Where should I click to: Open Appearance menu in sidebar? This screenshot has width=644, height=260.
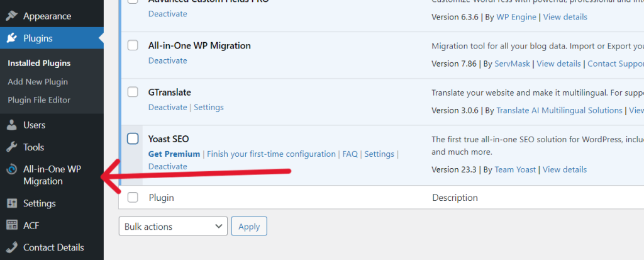47,16
